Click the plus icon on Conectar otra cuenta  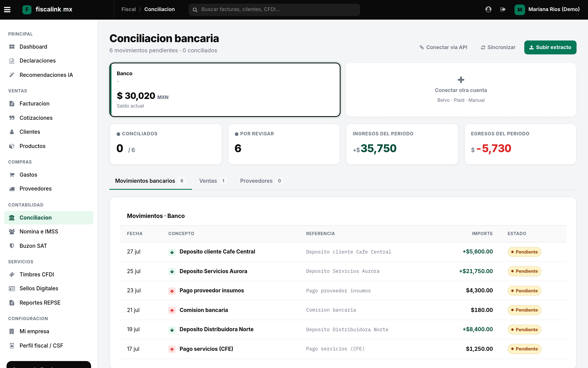461,80
